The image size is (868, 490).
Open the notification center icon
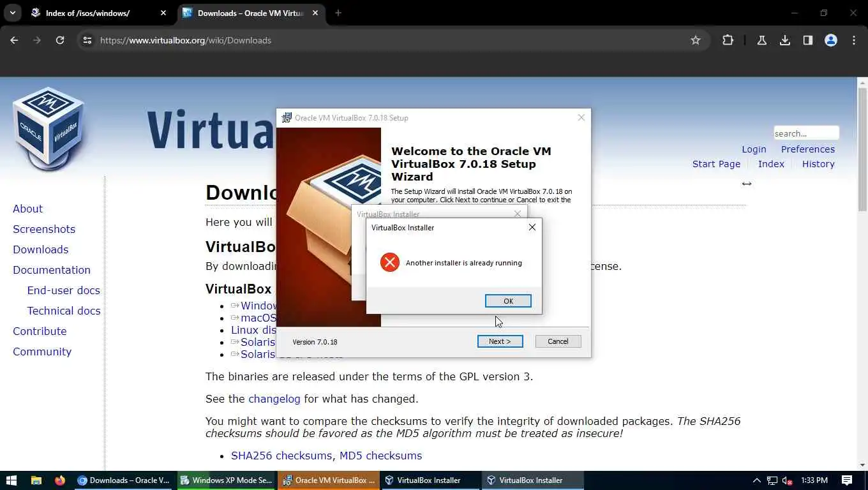pyautogui.click(x=847, y=480)
